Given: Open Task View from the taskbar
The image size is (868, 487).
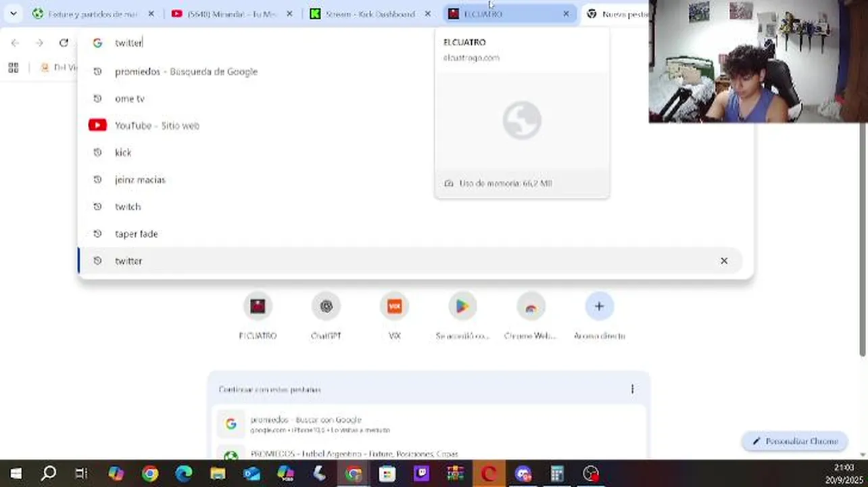Looking at the screenshot, I should (x=81, y=473).
